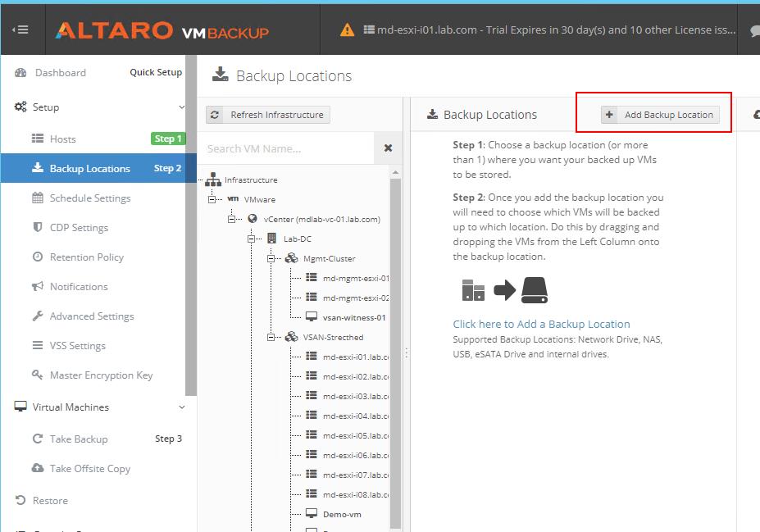The height and width of the screenshot is (532, 760).
Task: Click the Altaro VM Backup logo
Action: click(x=162, y=31)
